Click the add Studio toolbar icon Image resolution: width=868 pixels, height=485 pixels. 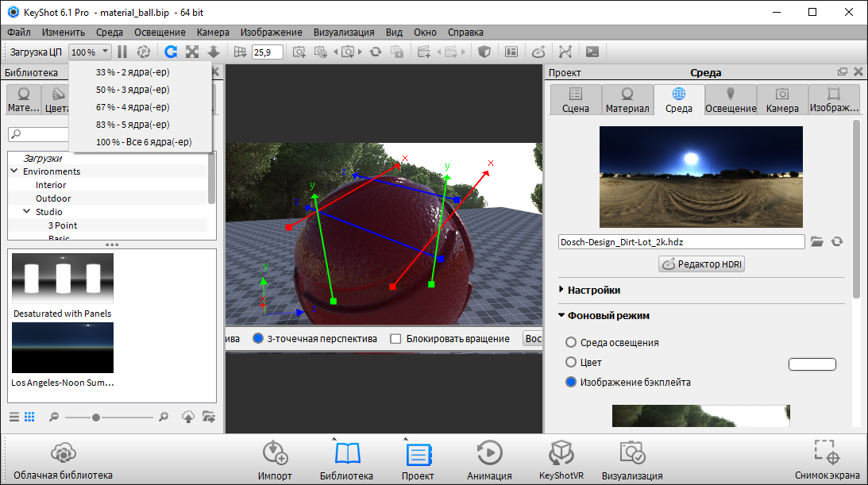424,52
